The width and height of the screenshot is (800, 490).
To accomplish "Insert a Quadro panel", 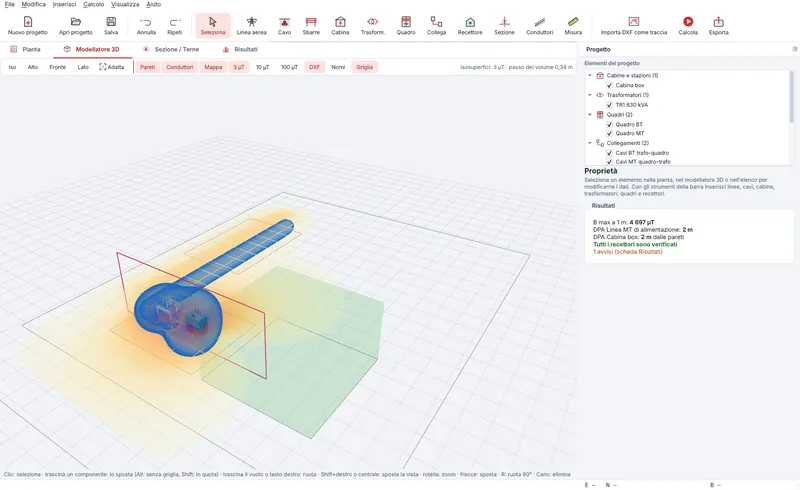I will click(x=406, y=26).
